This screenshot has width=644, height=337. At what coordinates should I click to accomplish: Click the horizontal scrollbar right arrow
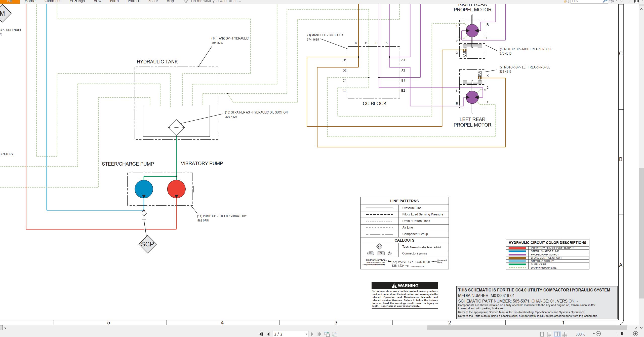click(x=636, y=328)
